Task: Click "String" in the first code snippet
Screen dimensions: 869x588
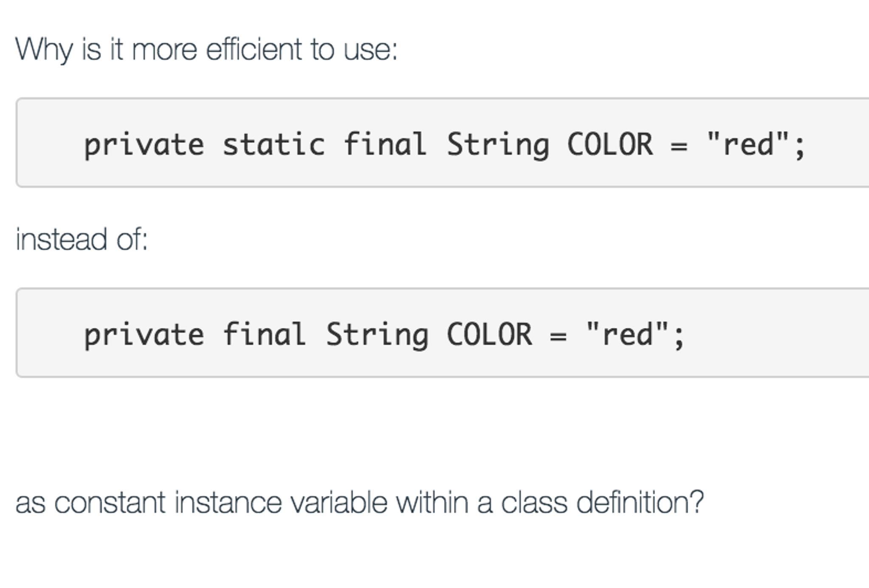Action: point(498,145)
